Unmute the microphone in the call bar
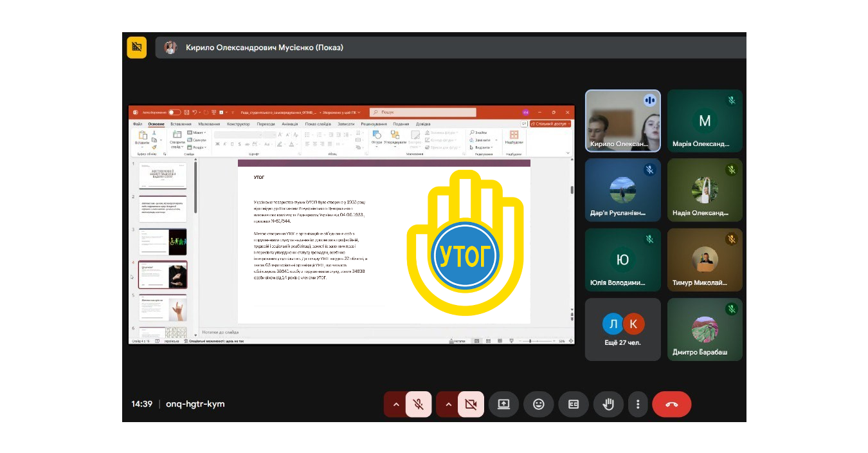Image resolution: width=868 pixels, height=453 pixels. click(419, 404)
